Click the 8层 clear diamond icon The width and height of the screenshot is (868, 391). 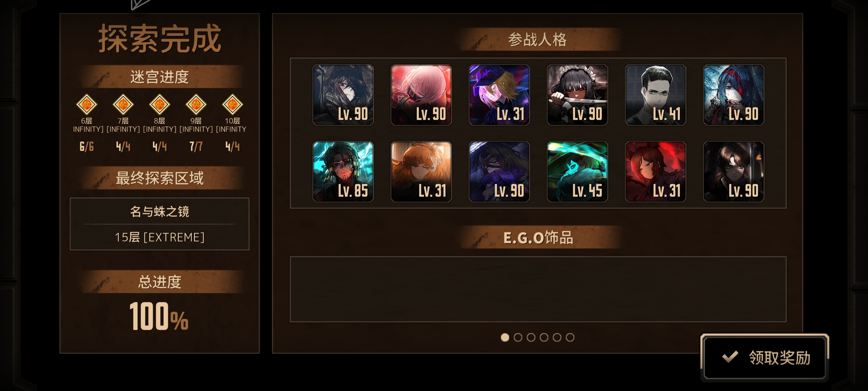point(159,104)
